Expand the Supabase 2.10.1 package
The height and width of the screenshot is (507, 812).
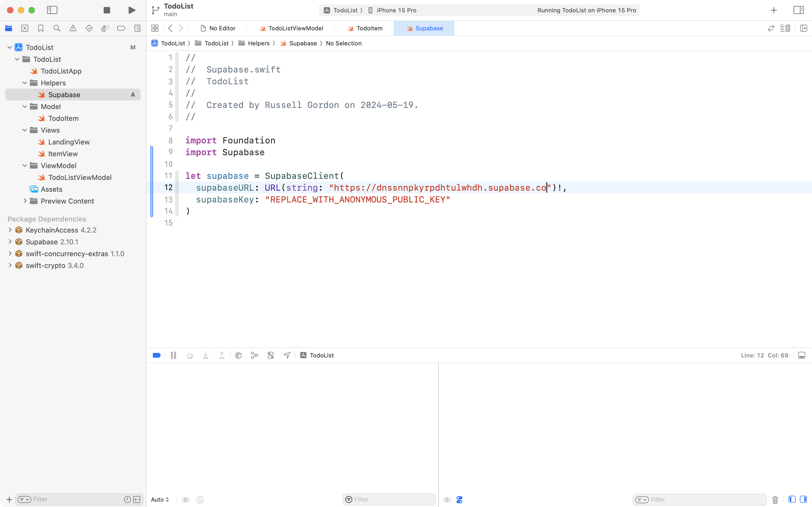(10, 241)
